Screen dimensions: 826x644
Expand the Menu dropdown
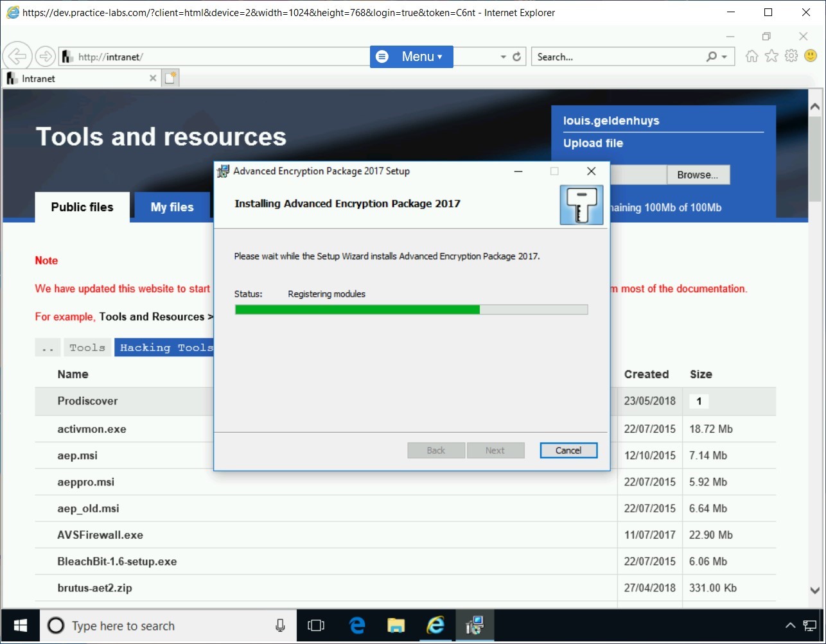[x=412, y=57]
